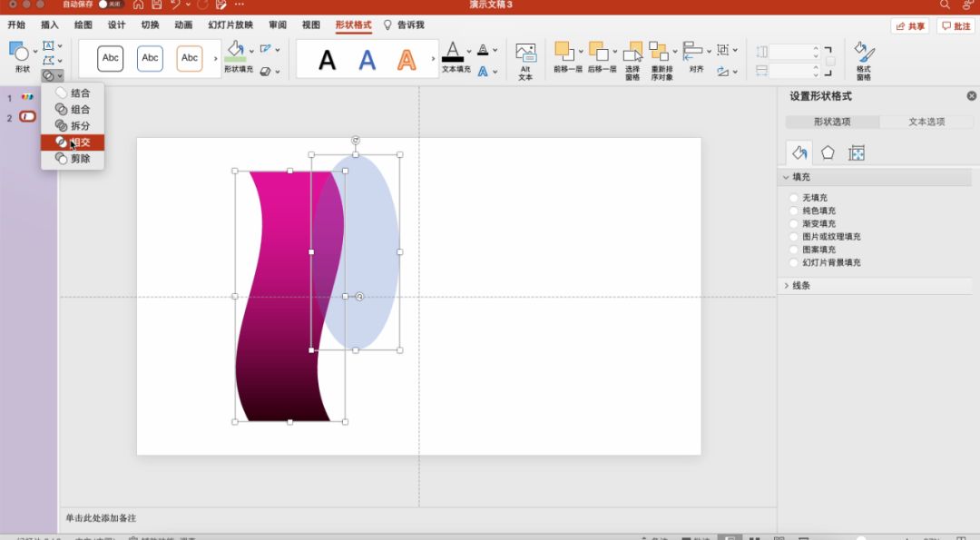Screen dimensions: 980x540
Task: Select the Effects pentagon icon in format panel
Action: click(x=828, y=153)
